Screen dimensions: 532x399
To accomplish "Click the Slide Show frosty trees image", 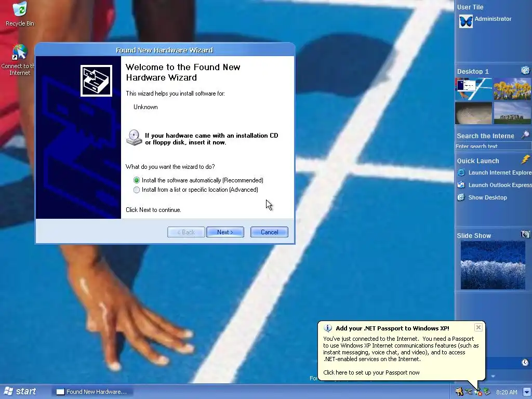I will (493, 265).
